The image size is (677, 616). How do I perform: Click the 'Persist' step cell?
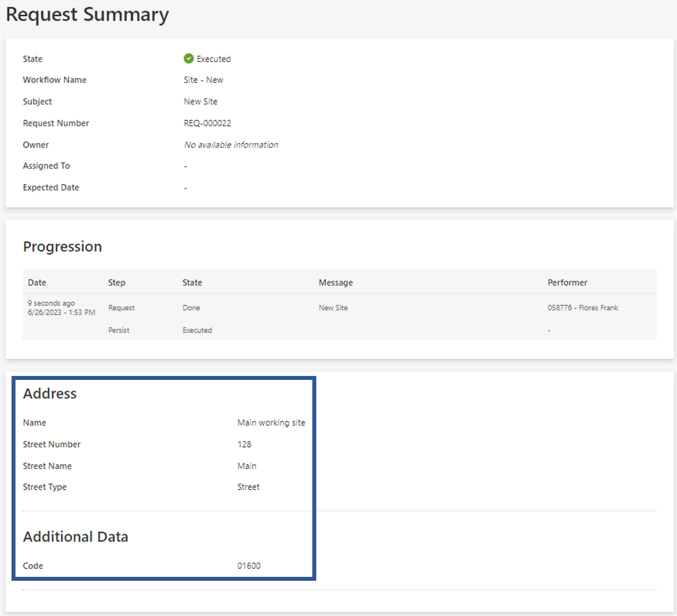click(118, 330)
